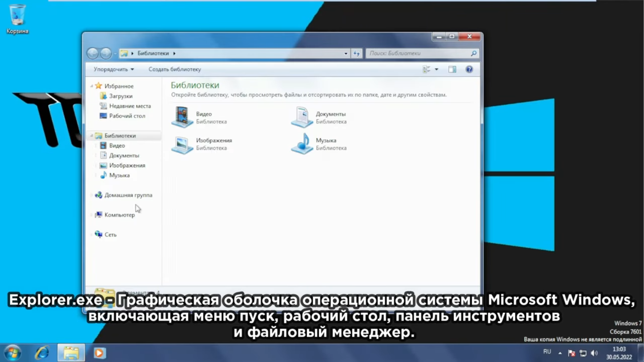The height and width of the screenshot is (362, 644).
Task: Toggle the preview pane icon
Action: tap(452, 69)
